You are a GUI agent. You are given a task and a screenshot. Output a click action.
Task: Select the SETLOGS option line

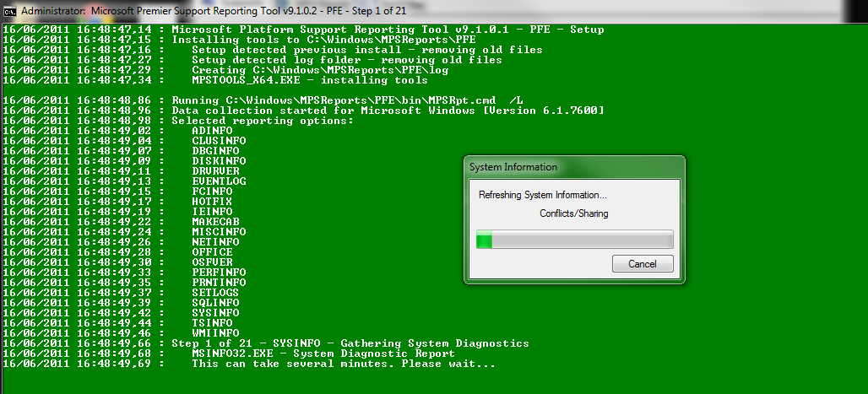(x=121, y=292)
